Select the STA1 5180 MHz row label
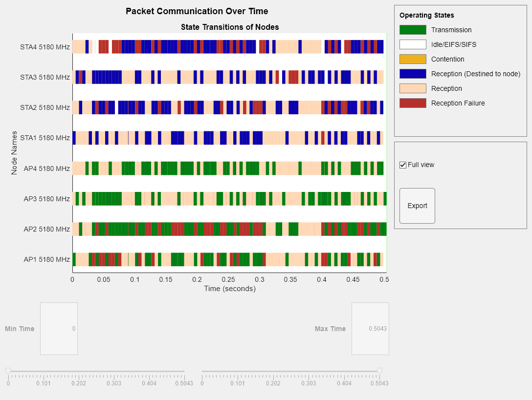 tap(45, 138)
